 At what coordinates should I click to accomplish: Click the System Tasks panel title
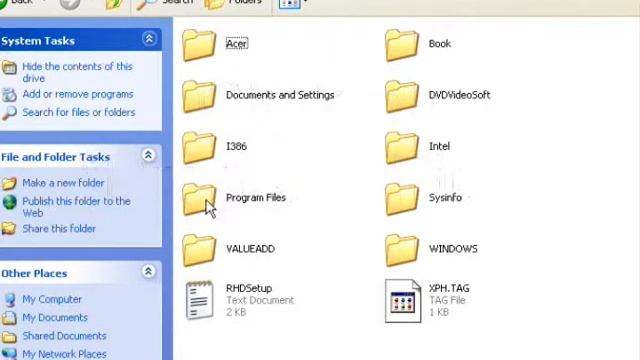38,41
